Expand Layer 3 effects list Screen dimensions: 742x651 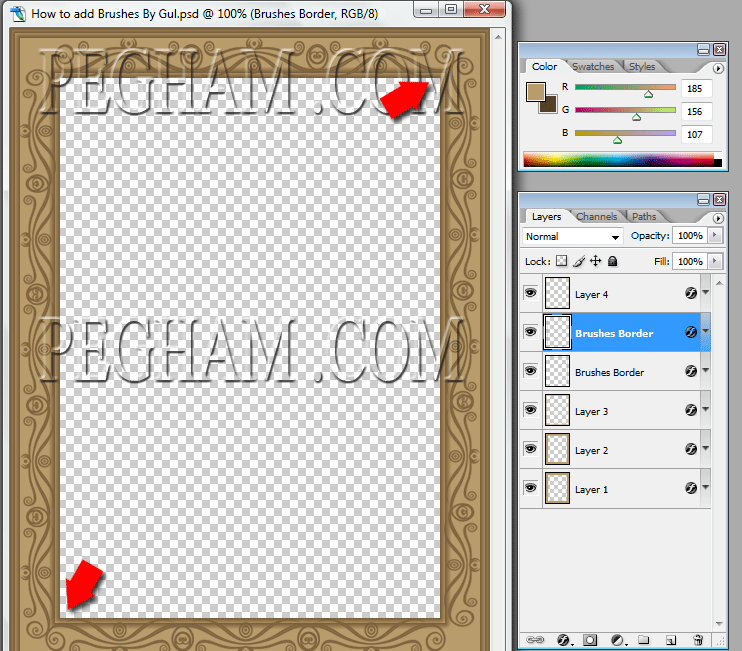pyautogui.click(x=706, y=410)
